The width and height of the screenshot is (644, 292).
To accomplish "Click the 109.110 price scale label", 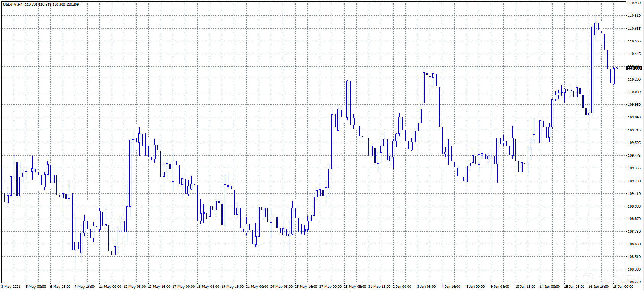I will point(634,194).
